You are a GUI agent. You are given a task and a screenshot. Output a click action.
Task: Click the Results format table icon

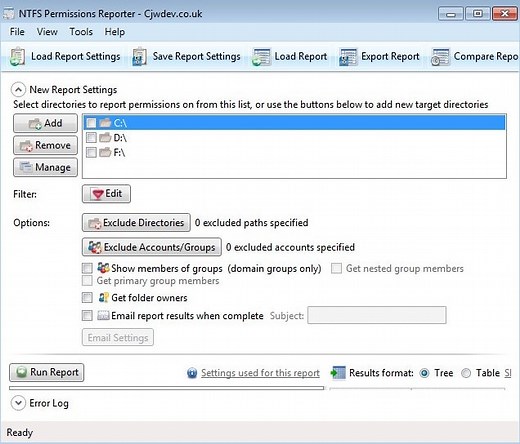pos(338,372)
